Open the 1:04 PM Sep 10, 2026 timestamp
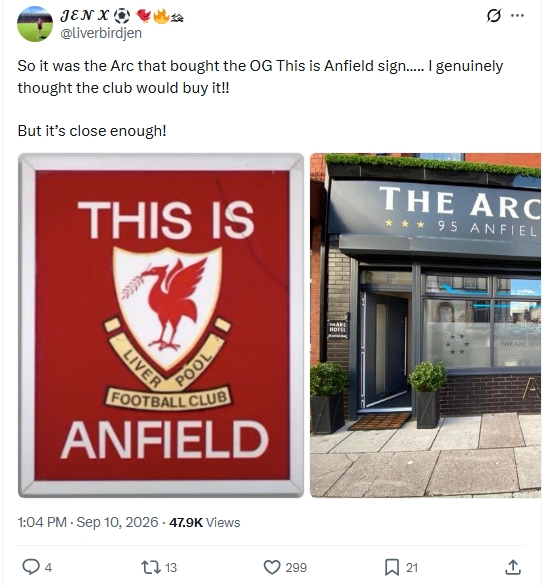Image resolution: width=559 pixels, height=585 pixels. pyautogui.click(x=88, y=522)
